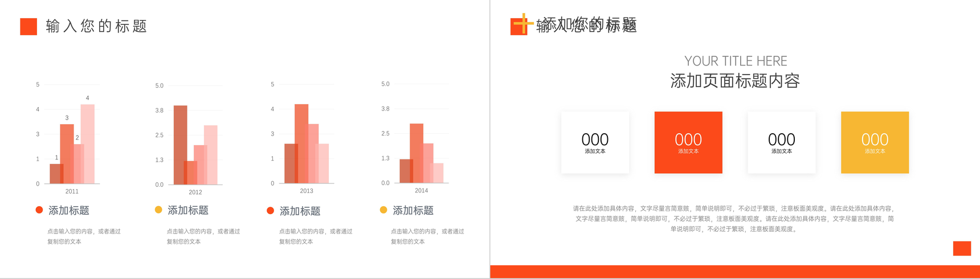Select the YOUR TITLE HERE text
The width and height of the screenshot is (980, 279).
(736, 61)
